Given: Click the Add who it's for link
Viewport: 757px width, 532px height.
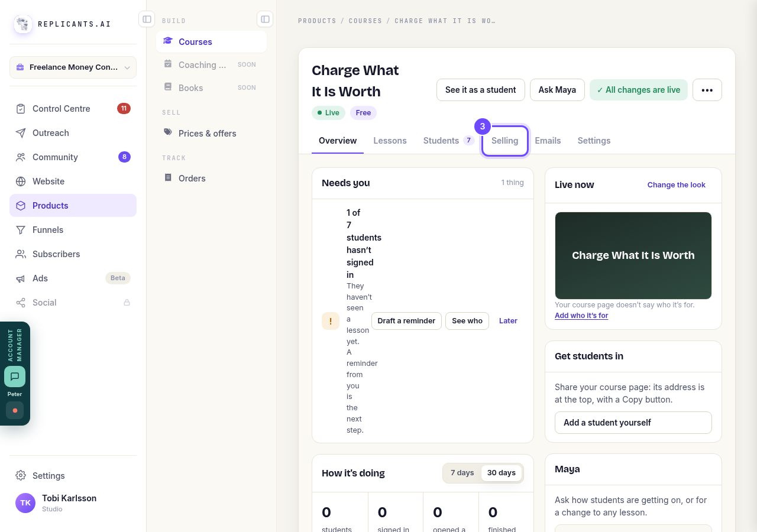Looking at the screenshot, I should [x=581, y=316].
